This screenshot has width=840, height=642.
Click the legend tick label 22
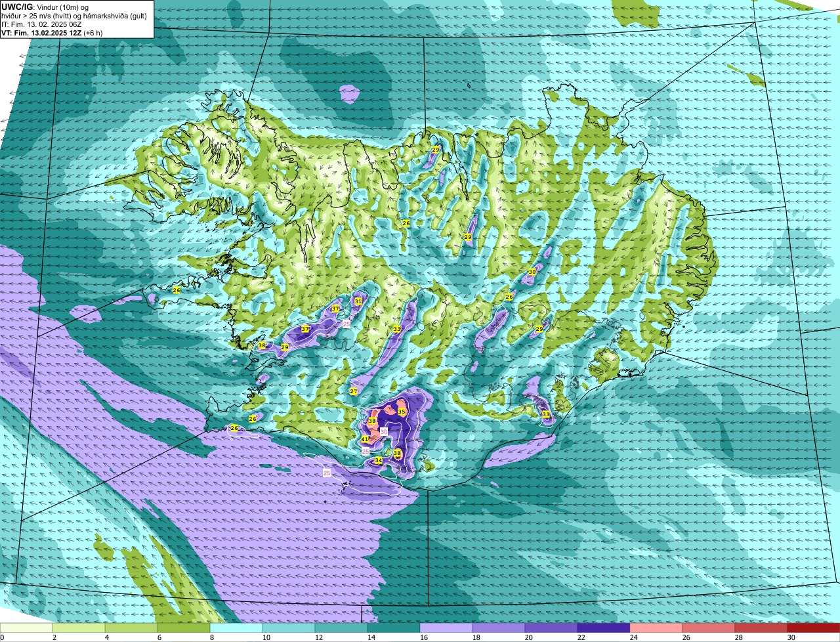[581, 637]
